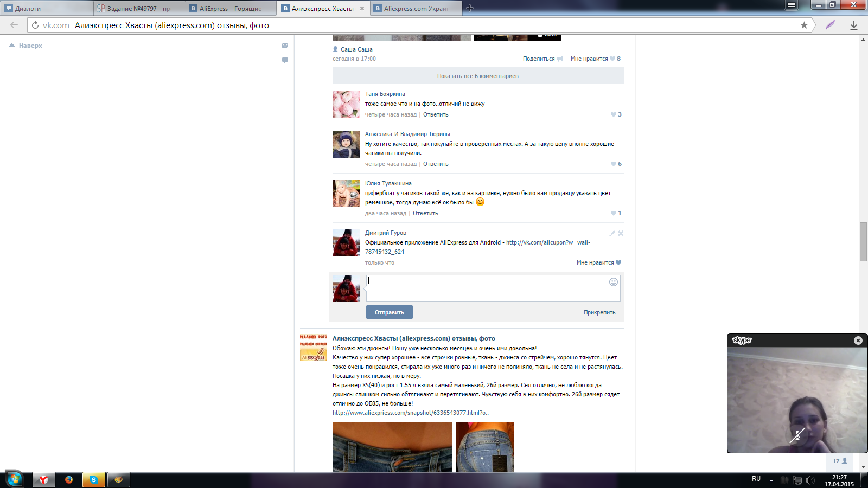Viewport: 868px width, 488px height.
Task: Open the emoji picker in the comment box
Action: pyautogui.click(x=614, y=282)
